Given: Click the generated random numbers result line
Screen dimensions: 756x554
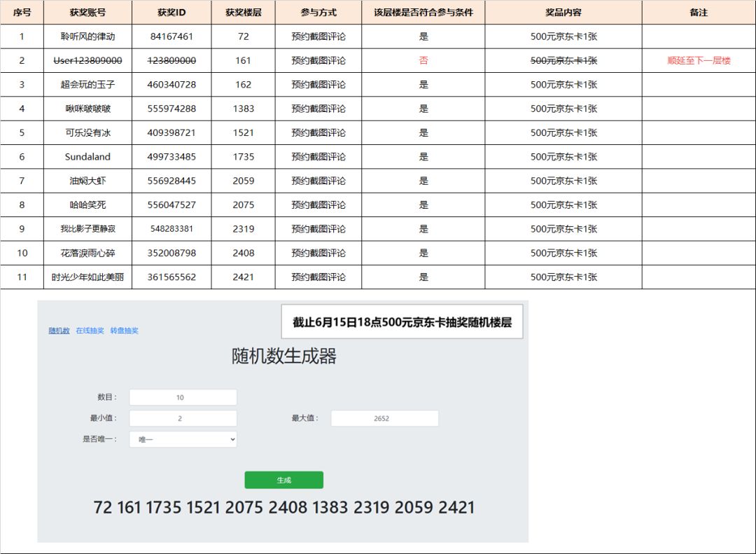Looking at the screenshot, I should click(284, 507).
